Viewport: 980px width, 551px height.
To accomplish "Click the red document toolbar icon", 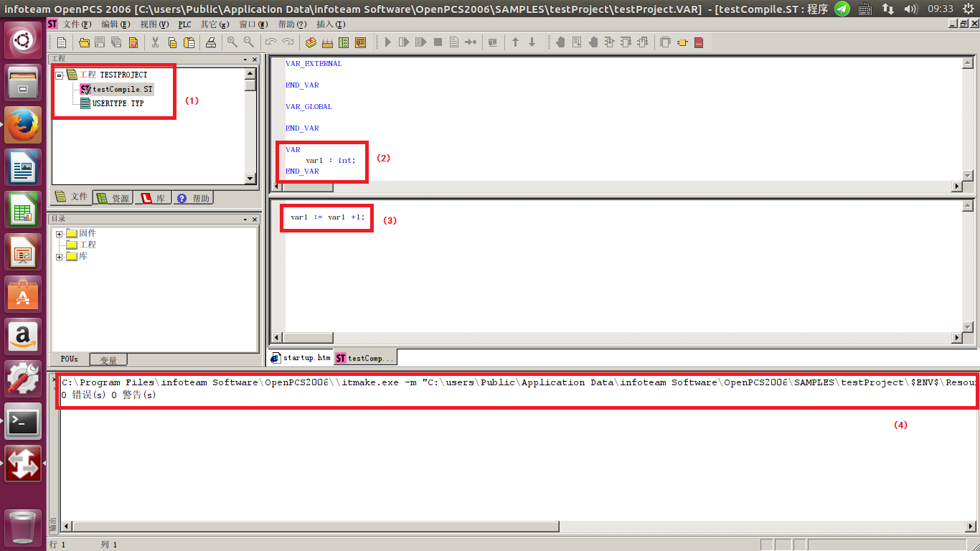I will 699,42.
